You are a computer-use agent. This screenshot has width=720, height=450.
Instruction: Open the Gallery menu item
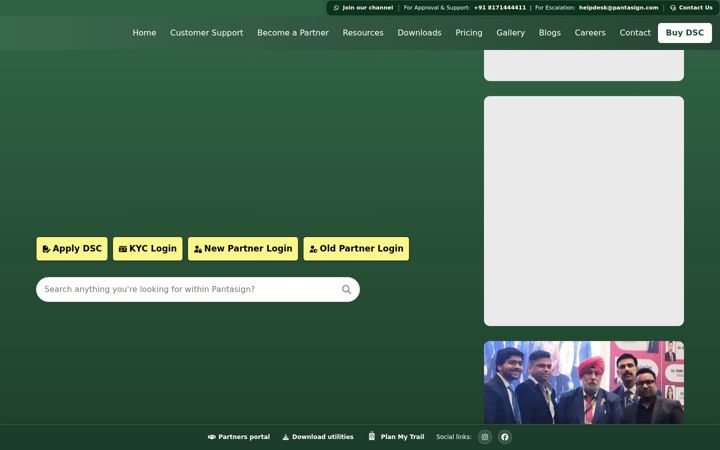(x=510, y=33)
